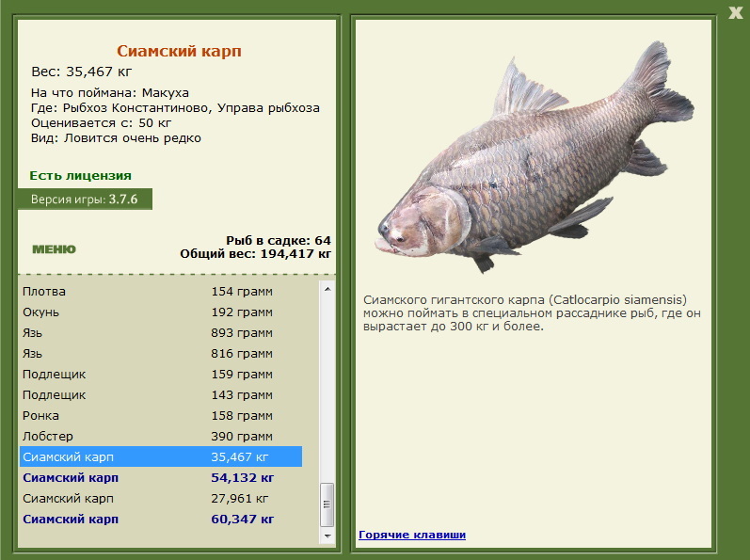Select the Язь 816 грамм row
Image resolution: width=750 pixels, height=560 pixels.
pyautogui.click(x=161, y=353)
